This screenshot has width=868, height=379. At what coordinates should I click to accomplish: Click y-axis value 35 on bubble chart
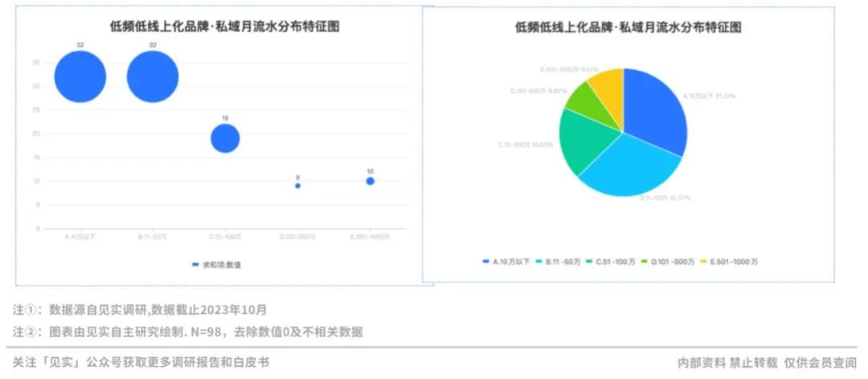(x=36, y=63)
